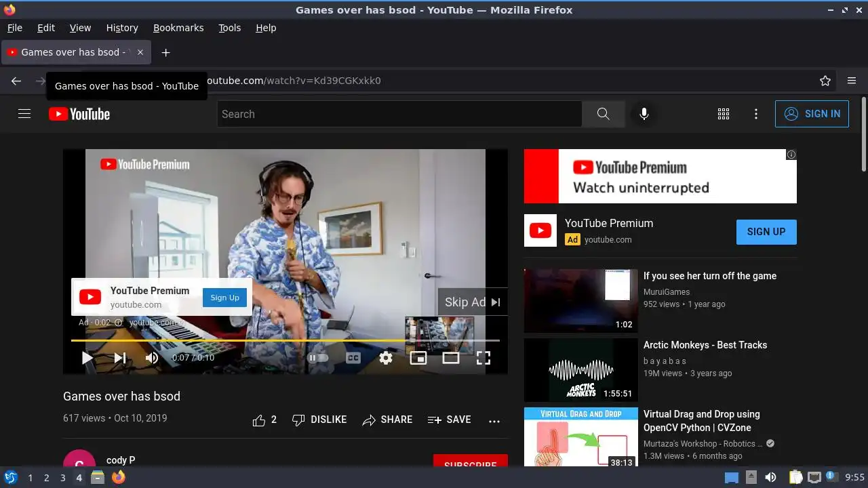Click the SIGN IN button

click(x=812, y=114)
